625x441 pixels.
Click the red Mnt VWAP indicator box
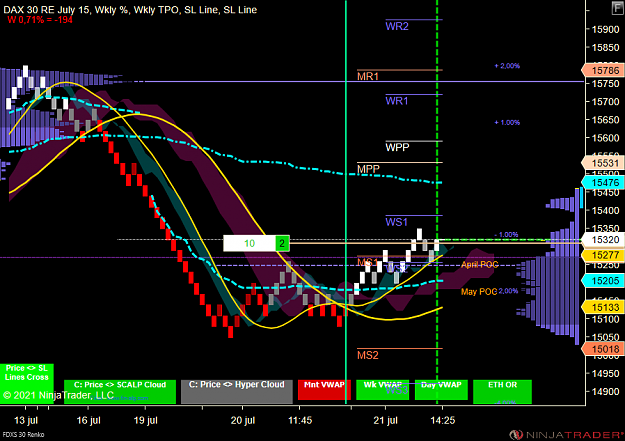click(324, 389)
